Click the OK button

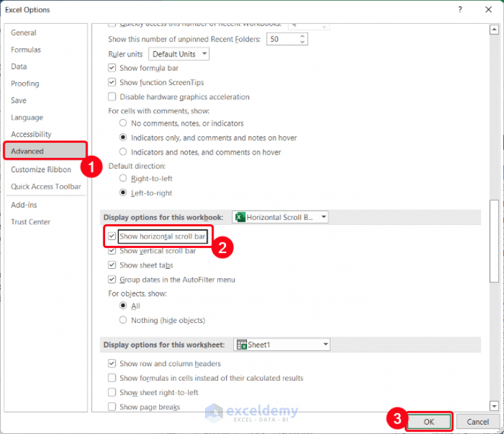point(428,422)
